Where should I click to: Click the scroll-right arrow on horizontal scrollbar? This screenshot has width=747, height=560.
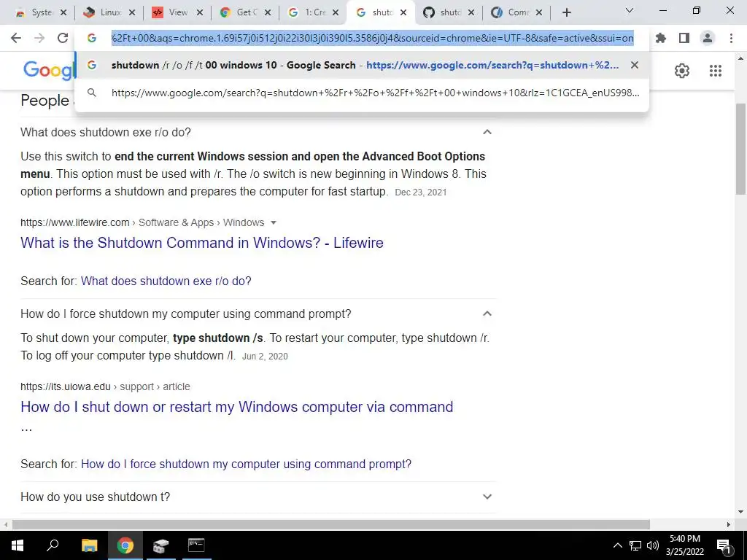pyautogui.click(x=729, y=525)
